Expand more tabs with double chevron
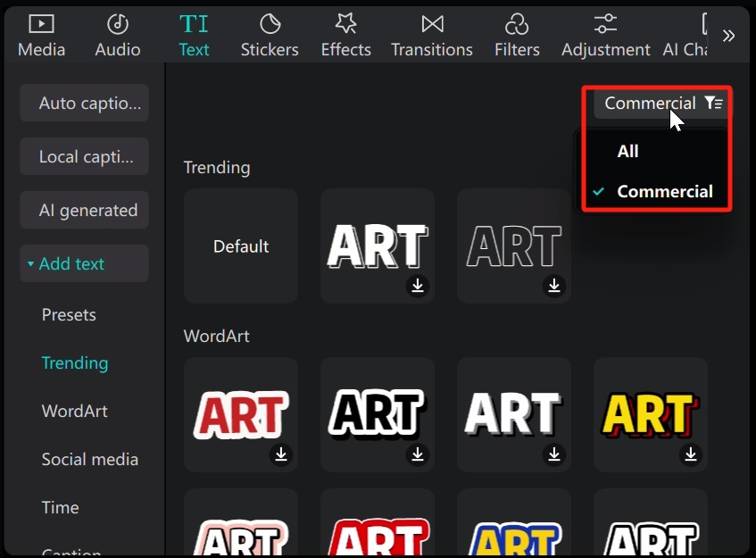 click(728, 36)
